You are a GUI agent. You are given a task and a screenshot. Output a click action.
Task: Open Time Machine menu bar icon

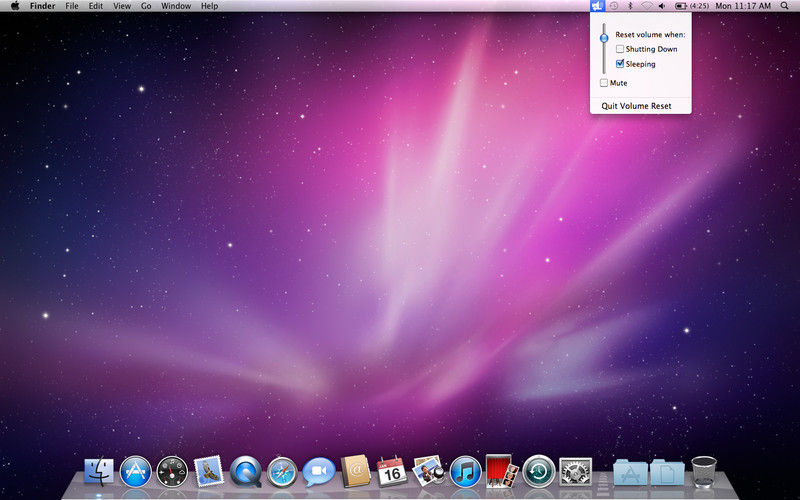click(614, 6)
